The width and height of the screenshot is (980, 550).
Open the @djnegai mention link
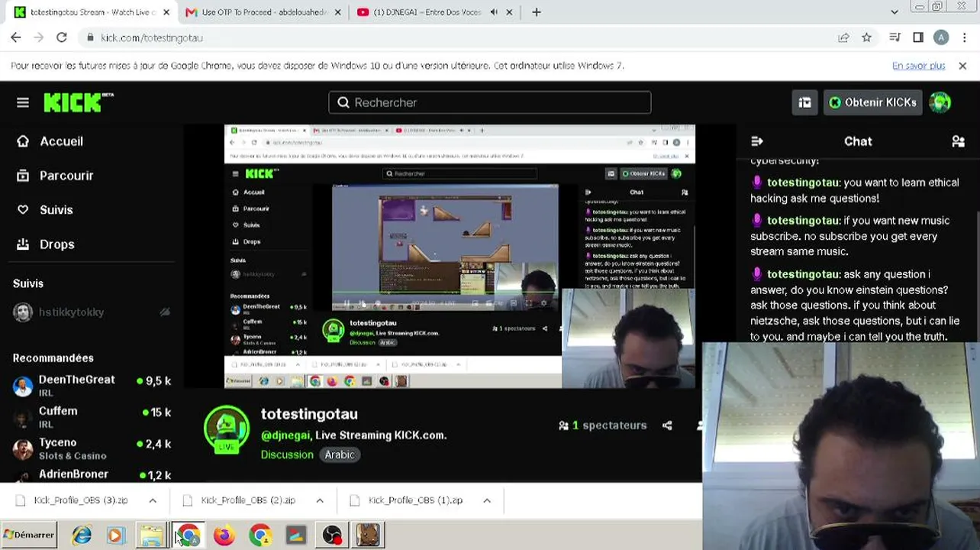tap(285, 435)
